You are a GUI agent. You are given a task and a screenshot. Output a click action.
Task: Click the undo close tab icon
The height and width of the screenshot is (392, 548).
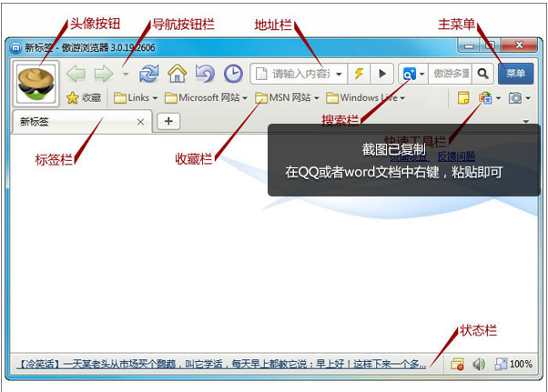tap(205, 74)
